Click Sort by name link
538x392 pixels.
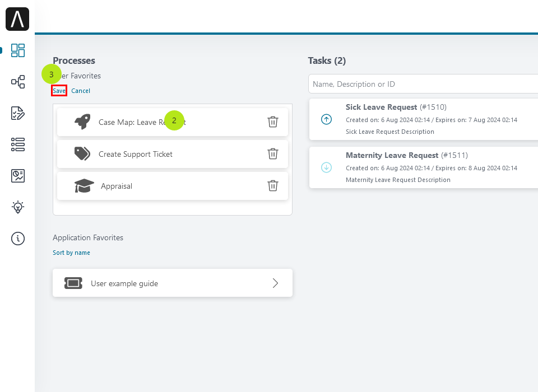(x=71, y=253)
